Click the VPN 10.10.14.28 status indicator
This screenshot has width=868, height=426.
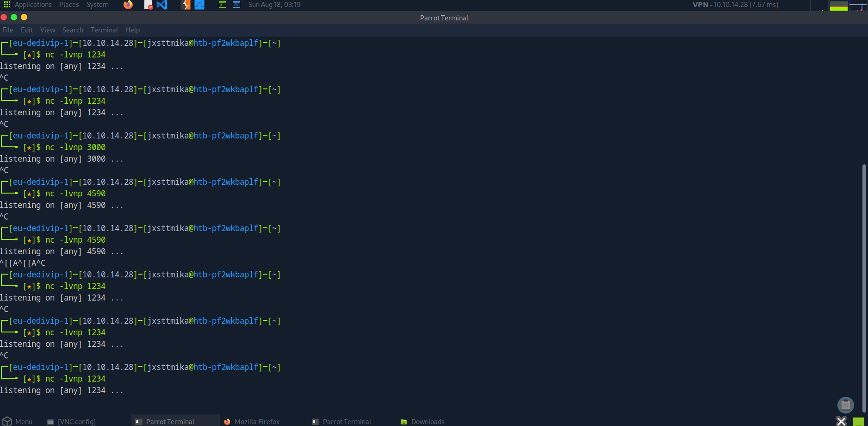tap(735, 5)
